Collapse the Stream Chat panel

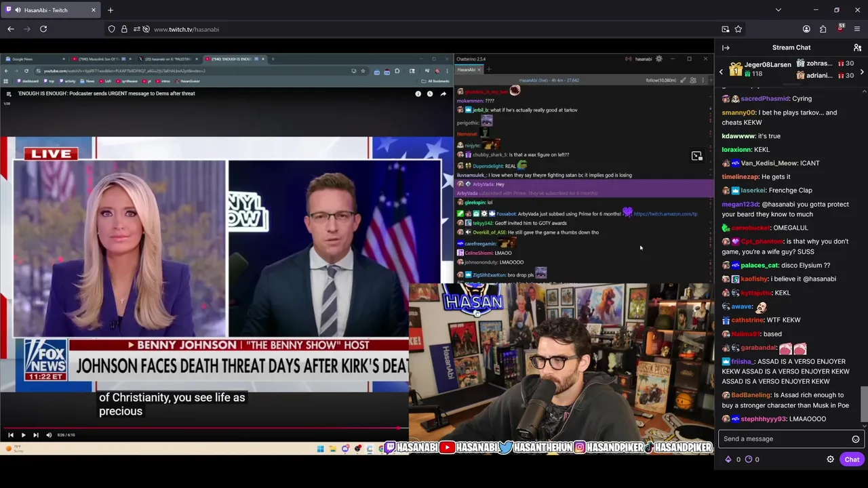tap(726, 47)
